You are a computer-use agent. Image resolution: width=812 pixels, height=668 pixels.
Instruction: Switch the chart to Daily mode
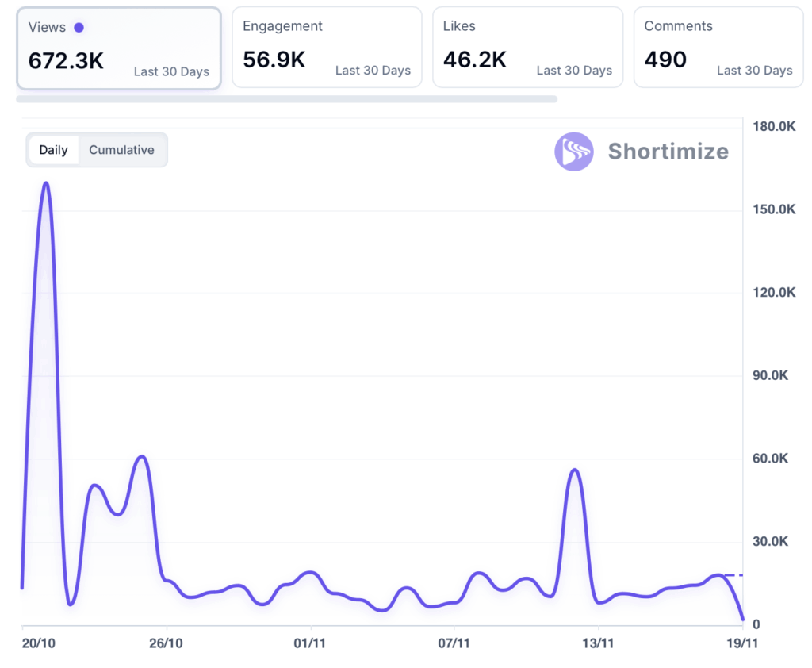point(54,150)
